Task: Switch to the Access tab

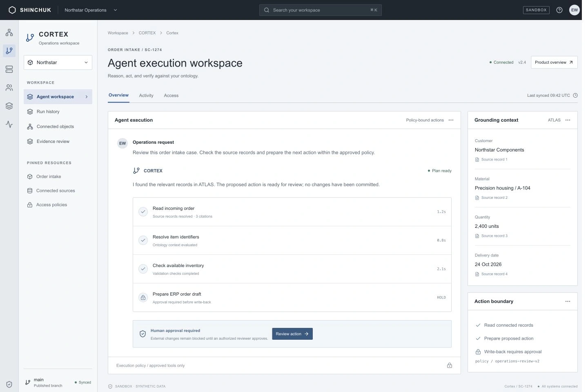Action: (171, 96)
